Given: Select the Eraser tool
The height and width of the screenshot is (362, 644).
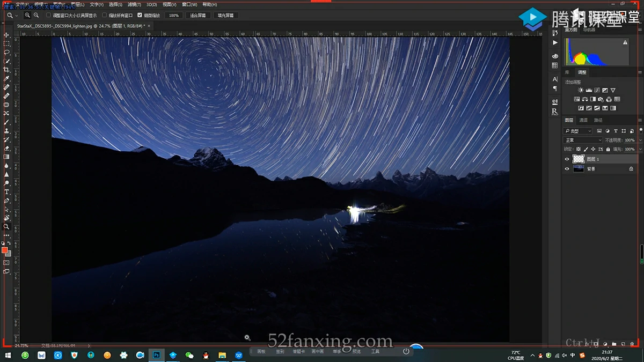Looking at the screenshot, I should (6, 148).
